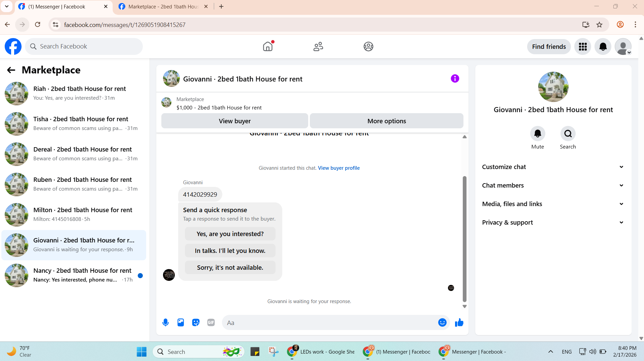The height and width of the screenshot is (361, 644).
Task: Expand Customize chat section
Action: click(x=553, y=167)
